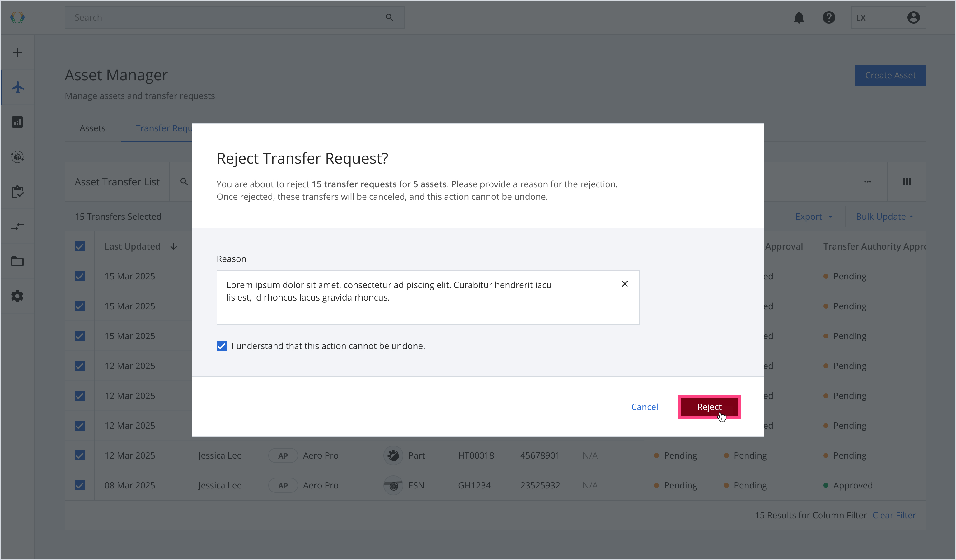Click the Part asset type icon
The width and height of the screenshot is (956, 560).
[393, 455]
